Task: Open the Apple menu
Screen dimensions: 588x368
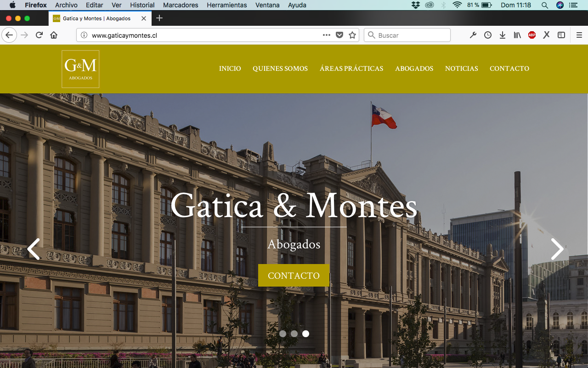Action: tap(12, 5)
